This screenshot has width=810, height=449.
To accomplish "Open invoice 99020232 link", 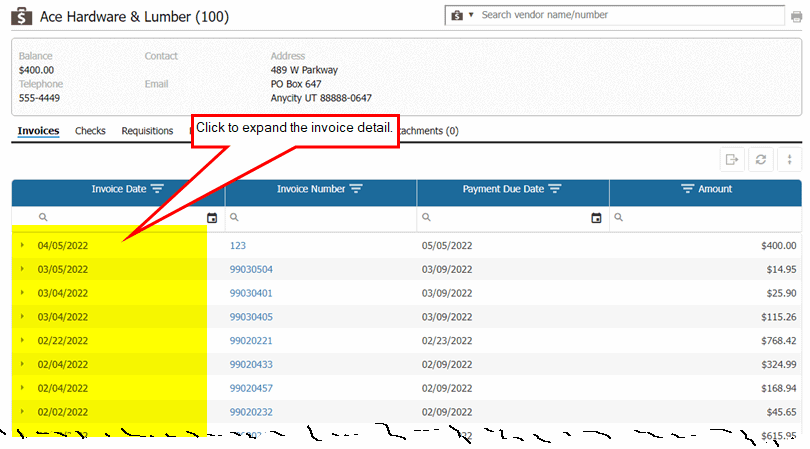I will coord(251,412).
